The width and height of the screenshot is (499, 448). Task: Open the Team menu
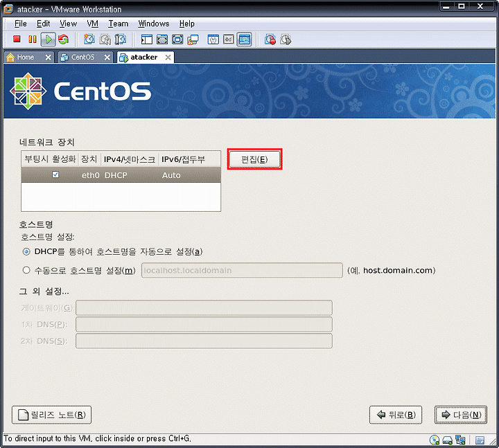click(118, 24)
